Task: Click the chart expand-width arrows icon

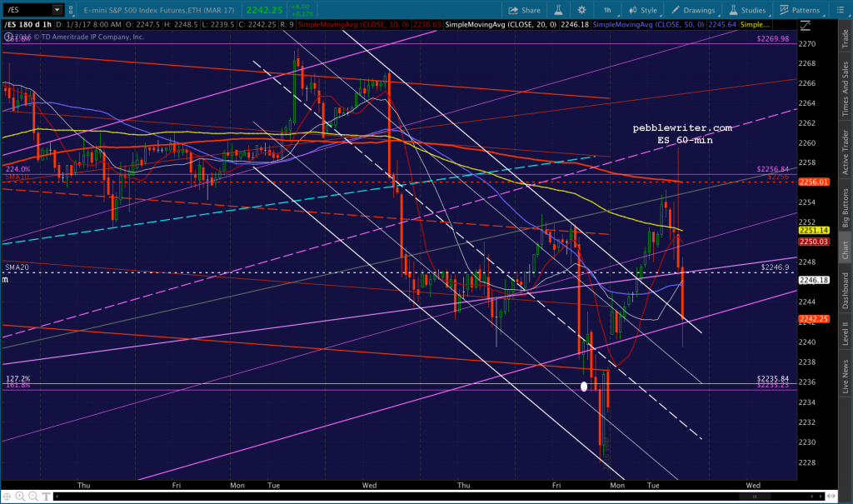Action: (x=831, y=497)
